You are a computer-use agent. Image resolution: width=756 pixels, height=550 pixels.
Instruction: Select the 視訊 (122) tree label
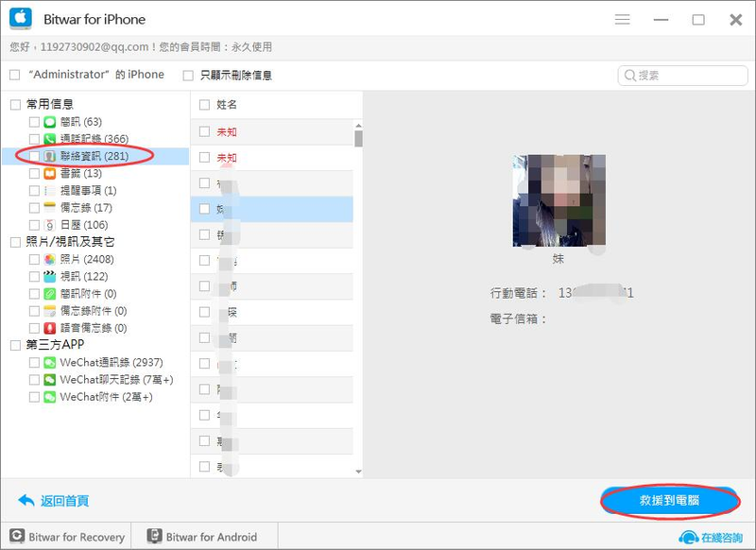[84, 276]
